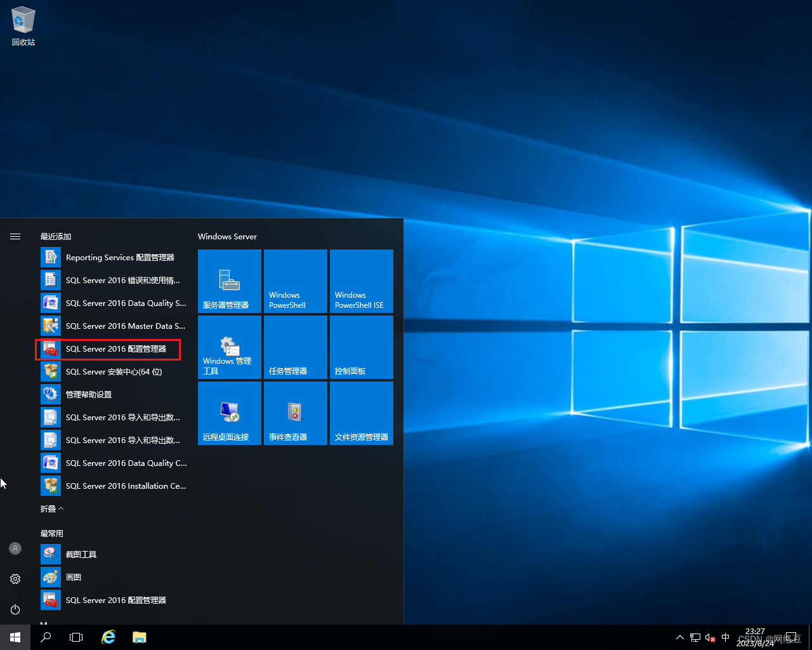812x650 pixels.
Task: Show hidden system tray icons
Action: (x=679, y=637)
